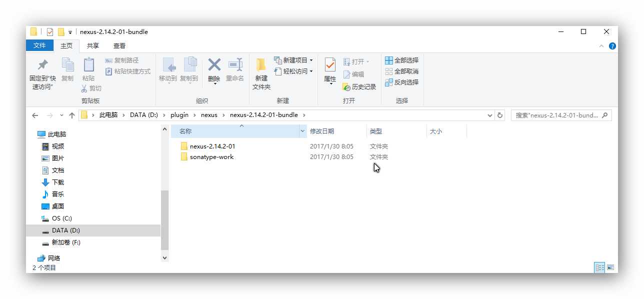The width and height of the screenshot is (644, 299).
Task: Open New item dropdown
Action: (x=293, y=60)
